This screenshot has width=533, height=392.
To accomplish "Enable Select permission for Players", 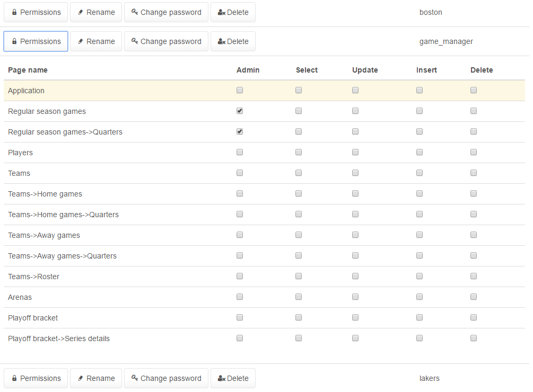I will 299,153.
